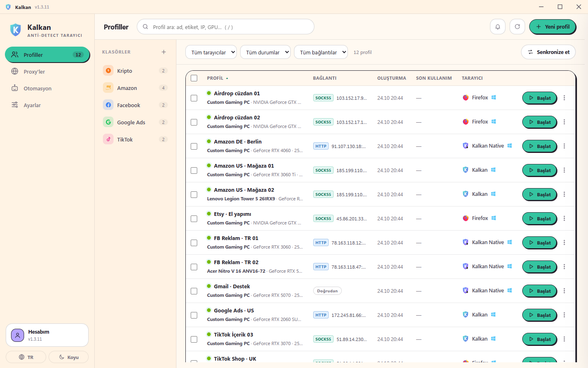Switch theme with the Koyu button
The image size is (588, 368).
[69, 357]
